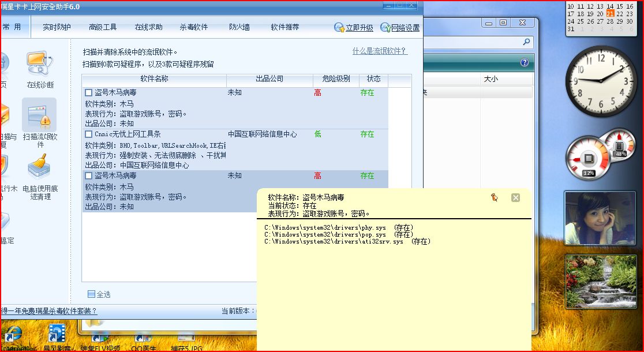The width and height of the screenshot is (644, 352).
Task: Maximize the background explorer window
Action: [x=503, y=23]
